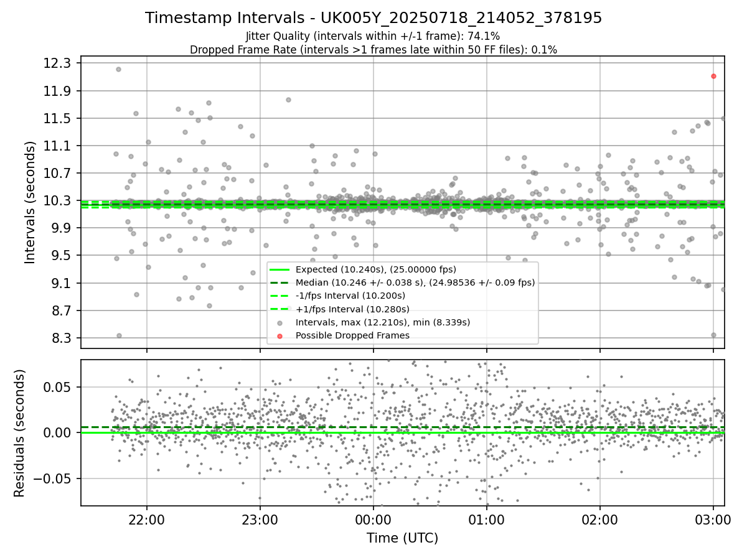This screenshot has width=747, height=560.
Task: Click the positive '0.05' residuals tick label
Action: 59,387
